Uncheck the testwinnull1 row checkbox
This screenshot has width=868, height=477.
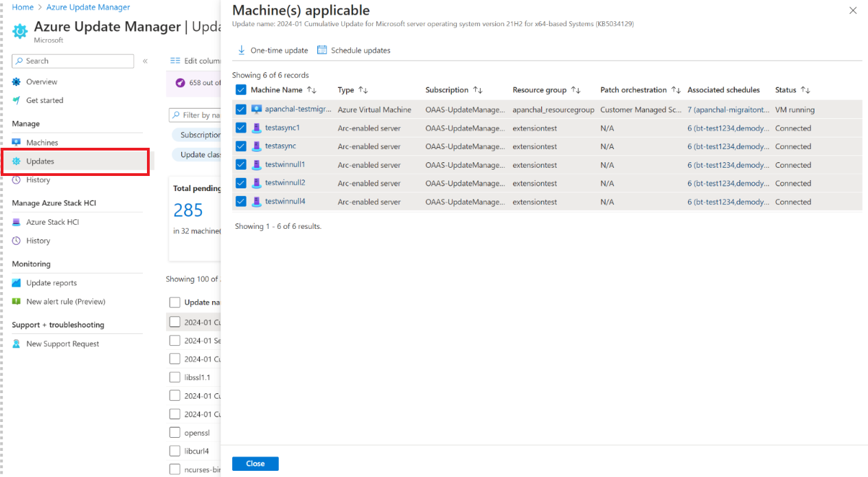241,165
